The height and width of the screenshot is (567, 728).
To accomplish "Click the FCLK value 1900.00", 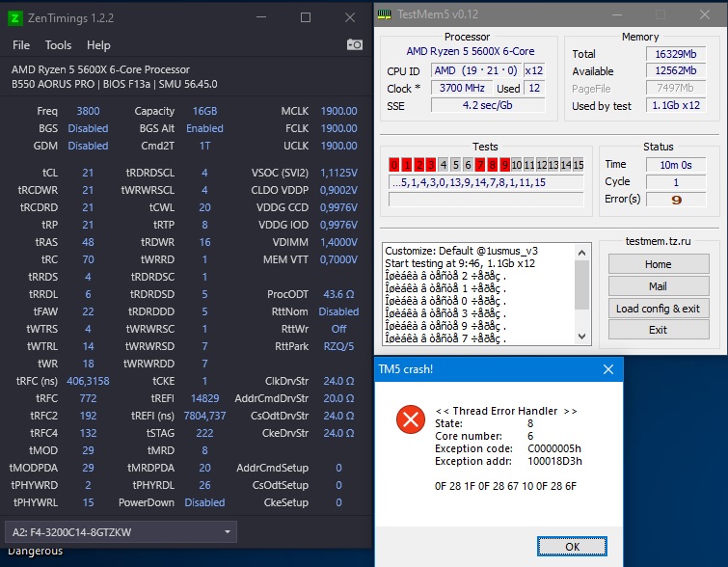I will [x=338, y=128].
